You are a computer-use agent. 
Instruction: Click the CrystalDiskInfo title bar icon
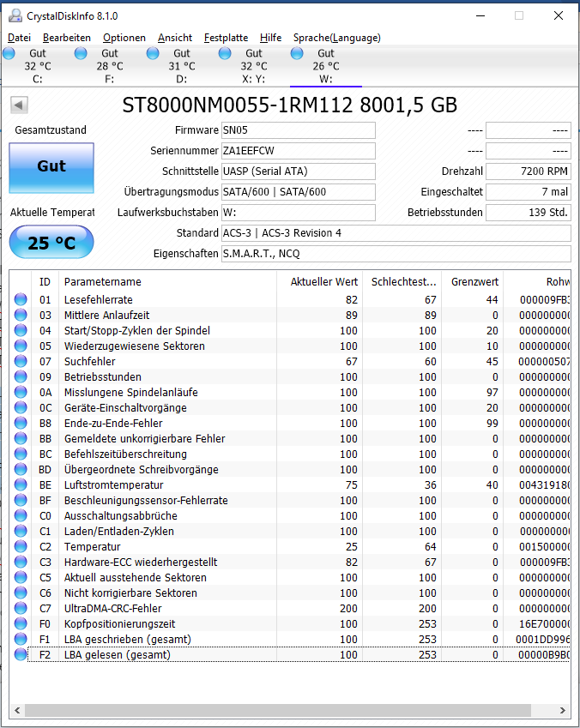pyautogui.click(x=15, y=15)
